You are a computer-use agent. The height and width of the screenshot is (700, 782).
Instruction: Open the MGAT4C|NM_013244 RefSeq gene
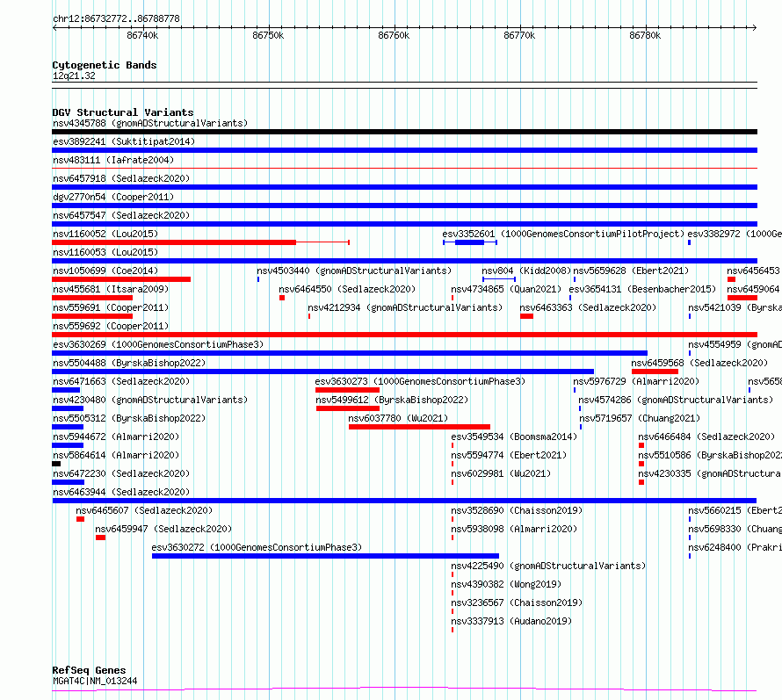point(95,681)
